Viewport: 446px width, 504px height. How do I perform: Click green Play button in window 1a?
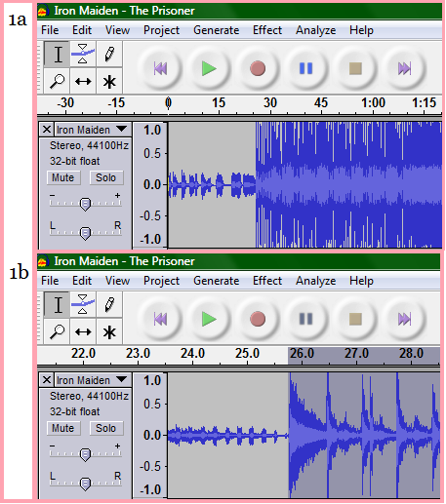(209, 68)
